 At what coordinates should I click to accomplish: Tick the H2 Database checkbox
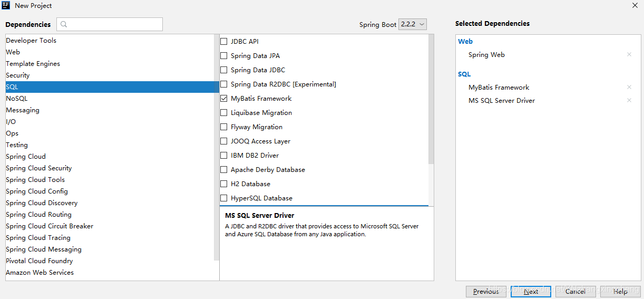point(224,184)
